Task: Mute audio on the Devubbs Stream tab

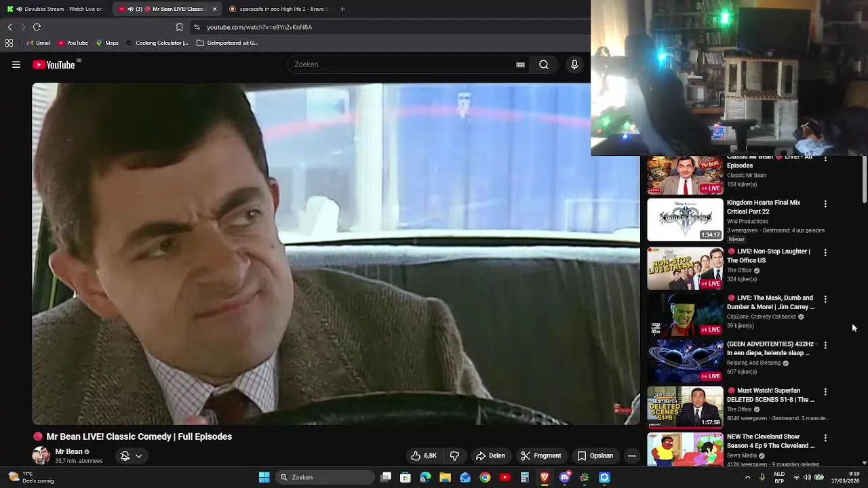Action: point(19,9)
